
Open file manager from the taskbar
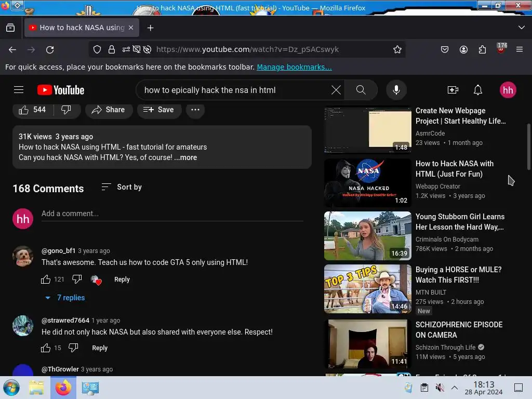pyautogui.click(x=36, y=388)
